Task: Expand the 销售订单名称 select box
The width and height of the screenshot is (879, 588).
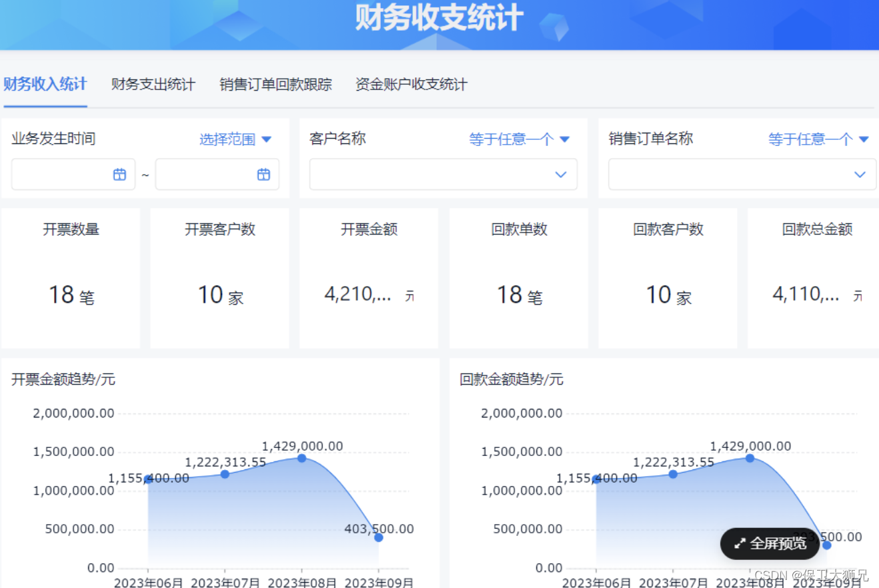Action: pos(742,175)
